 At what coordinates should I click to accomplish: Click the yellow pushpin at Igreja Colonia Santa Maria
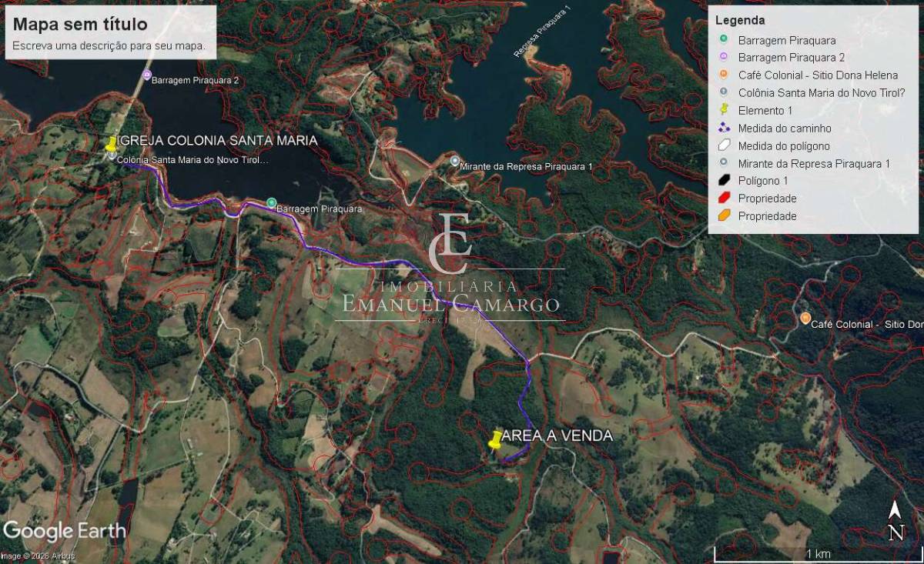click(x=112, y=144)
